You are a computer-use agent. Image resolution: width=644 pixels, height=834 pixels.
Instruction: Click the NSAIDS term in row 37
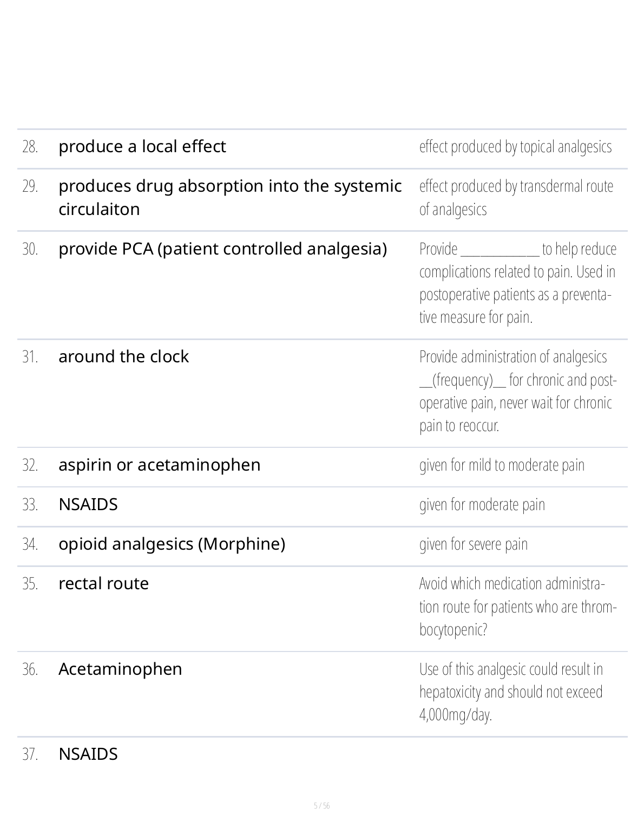pyautogui.click(x=88, y=754)
